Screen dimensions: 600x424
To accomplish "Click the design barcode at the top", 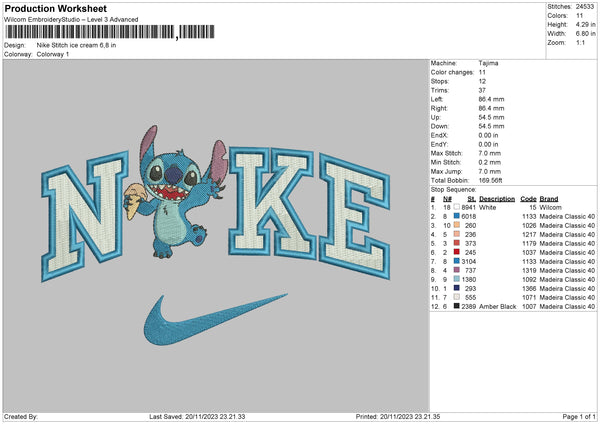I will click(110, 32).
